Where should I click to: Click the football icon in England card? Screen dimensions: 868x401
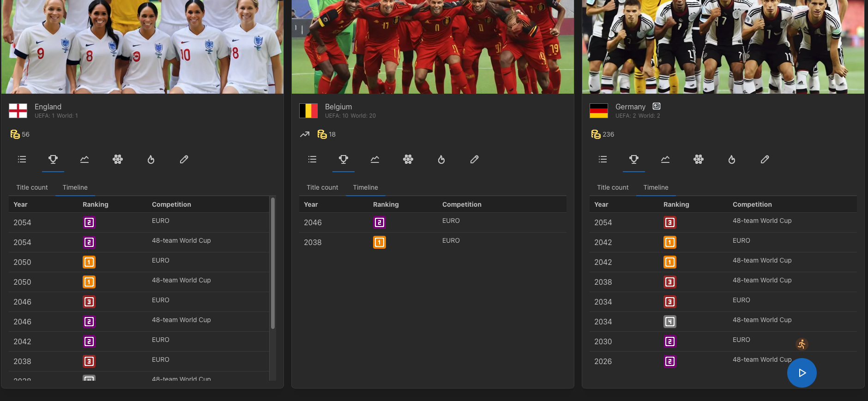[118, 159]
